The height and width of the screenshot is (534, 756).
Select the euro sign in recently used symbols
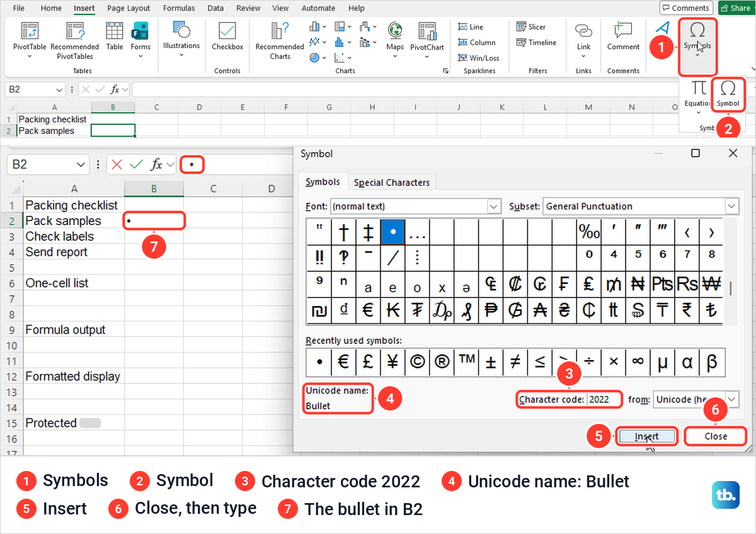click(344, 362)
